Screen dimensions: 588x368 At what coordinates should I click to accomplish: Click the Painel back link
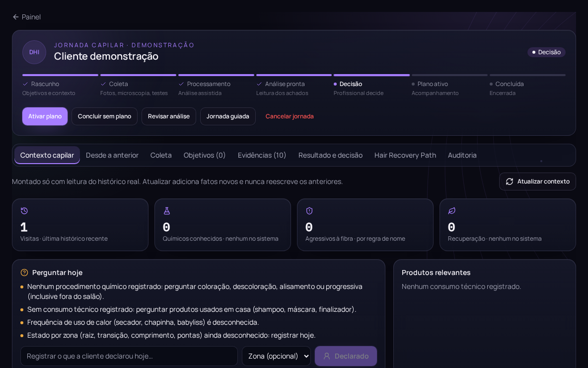pyautogui.click(x=27, y=17)
